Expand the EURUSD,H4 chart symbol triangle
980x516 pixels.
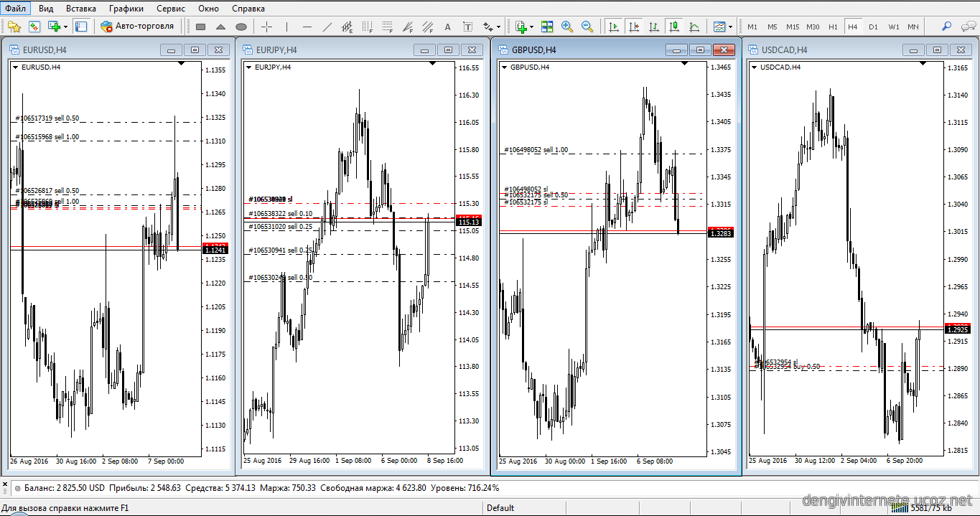(x=15, y=67)
